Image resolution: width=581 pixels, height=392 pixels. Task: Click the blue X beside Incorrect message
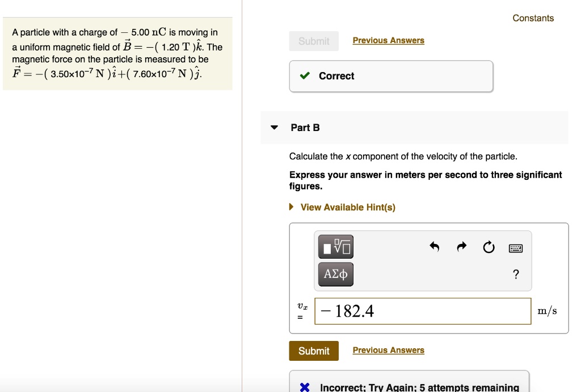[x=305, y=387]
